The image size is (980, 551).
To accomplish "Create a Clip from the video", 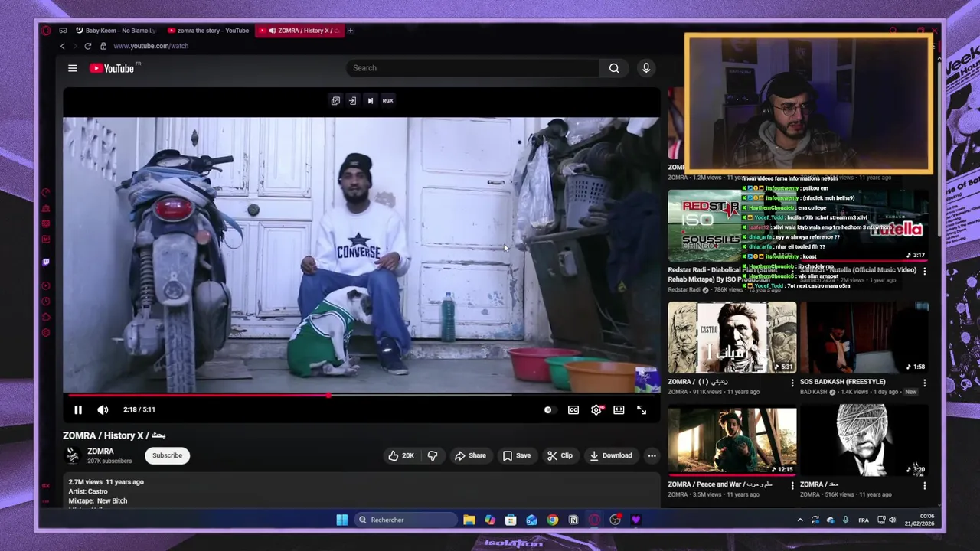I will tap(560, 455).
